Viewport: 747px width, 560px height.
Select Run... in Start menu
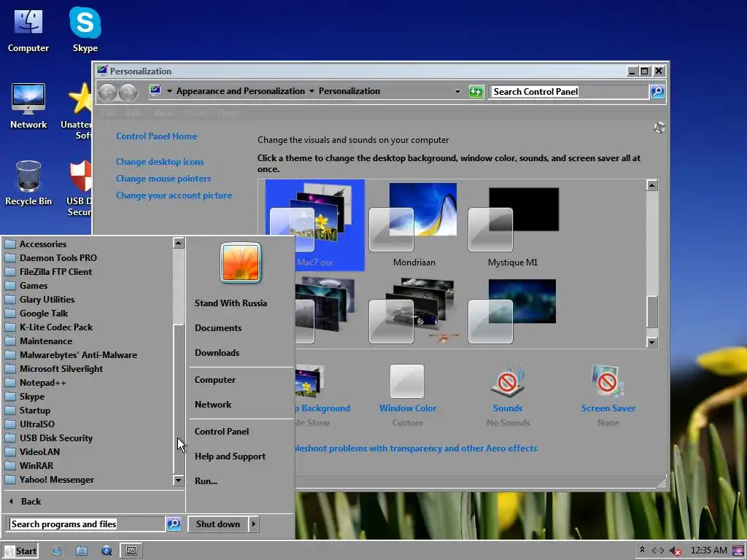tap(206, 481)
